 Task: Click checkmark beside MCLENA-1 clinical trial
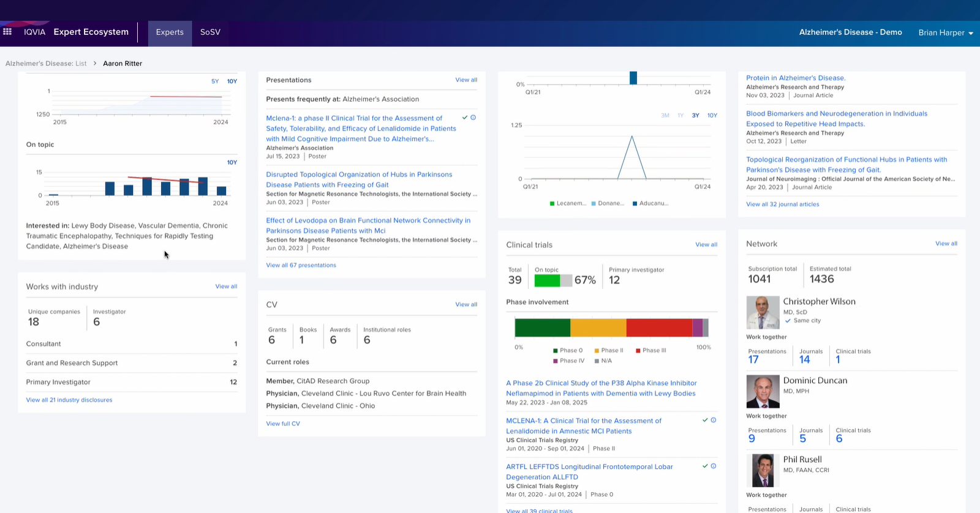[705, 420]
